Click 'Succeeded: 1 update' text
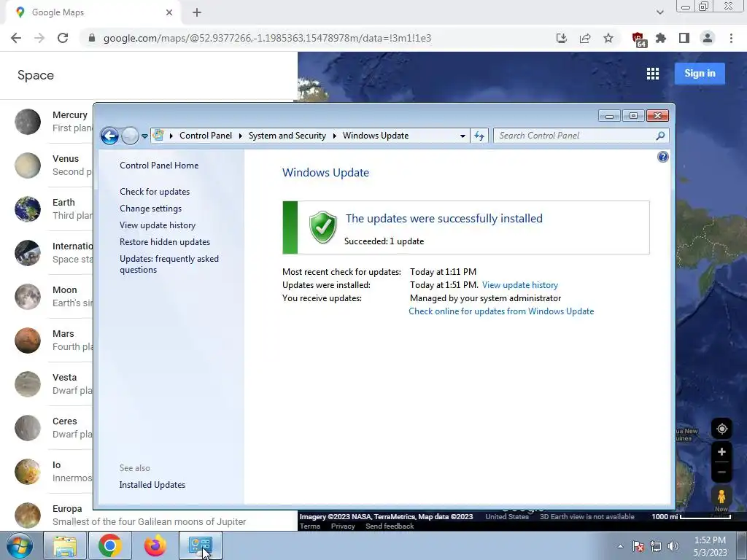The height and width of the screenshot is (560, 747). tap(384, 241)
